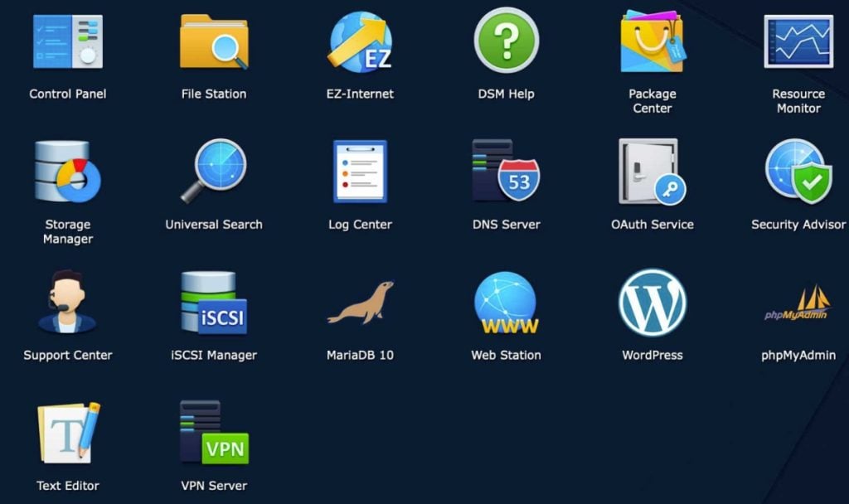Open the Control Panel icon
This screenshot has height=504, width=849.
tap(68, 41)
